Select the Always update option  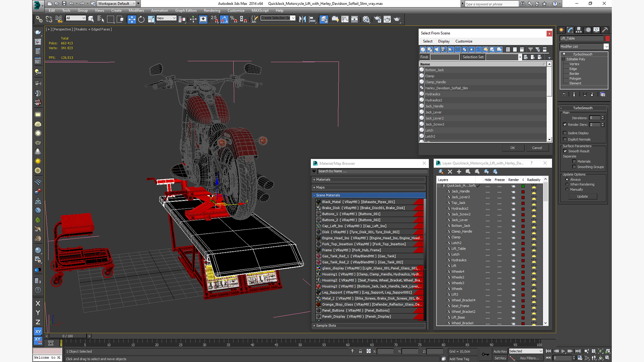[567, 180]
